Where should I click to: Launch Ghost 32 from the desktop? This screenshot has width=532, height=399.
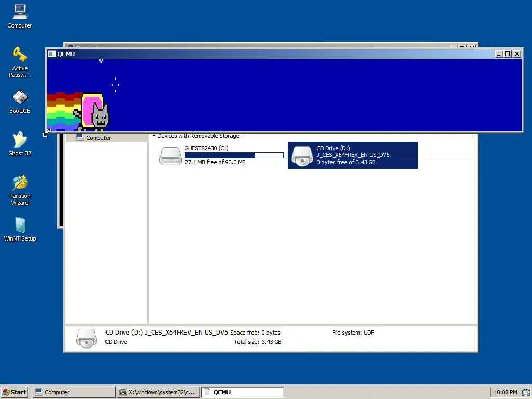(x=20, y=144)
